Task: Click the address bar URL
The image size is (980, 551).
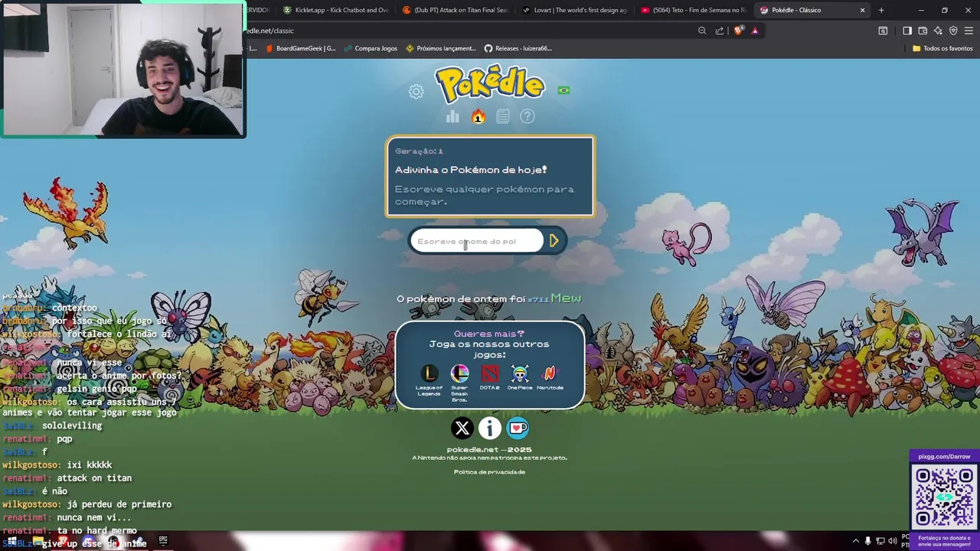Action: pyautogui.click(x=269, y=31)
